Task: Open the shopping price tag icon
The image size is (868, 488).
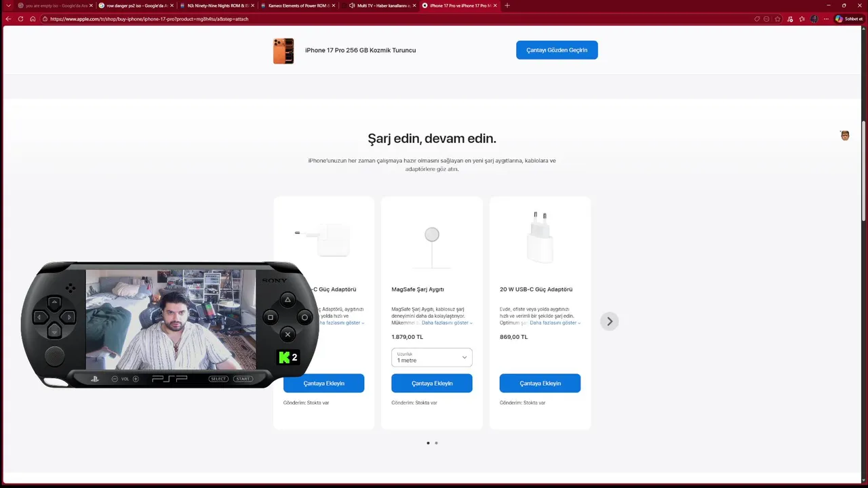Action: tap(757, 19)
